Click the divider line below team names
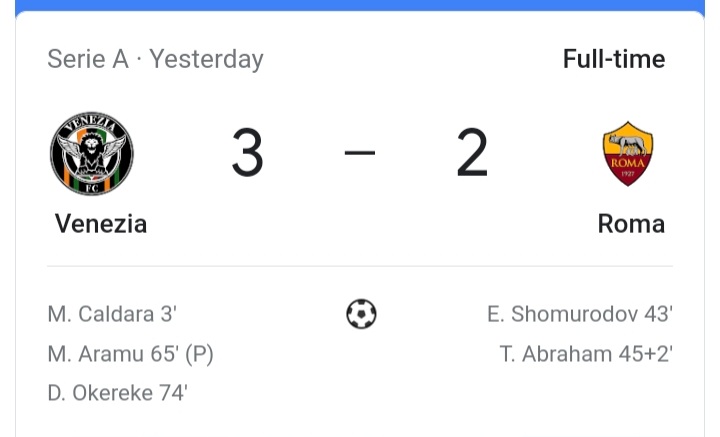The image size is (720, 437). 360,266
